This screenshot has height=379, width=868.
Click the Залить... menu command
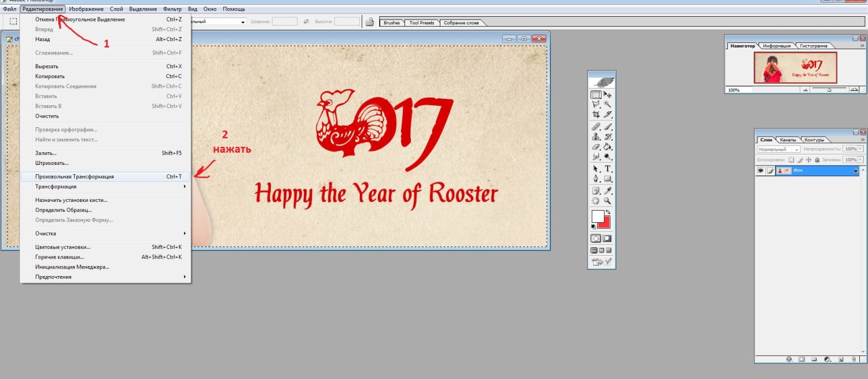(46, 153)
